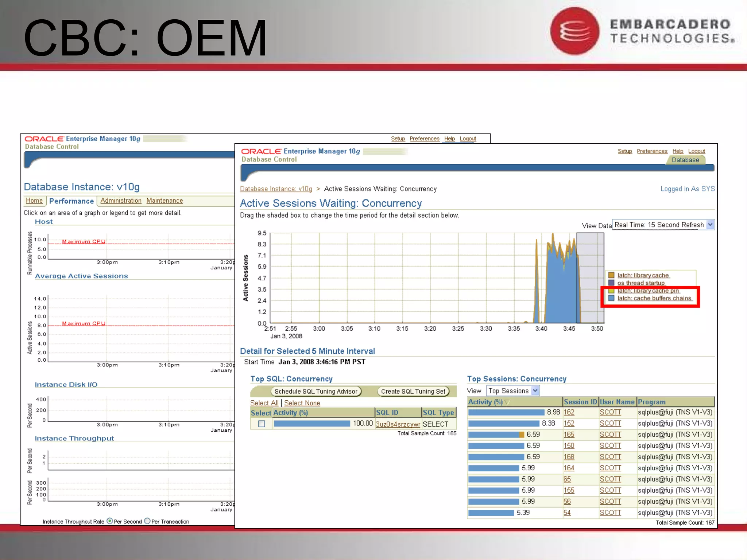Open session ID 165 link
The width and height of the screenshot is (747, 560).
coord(569,435)
